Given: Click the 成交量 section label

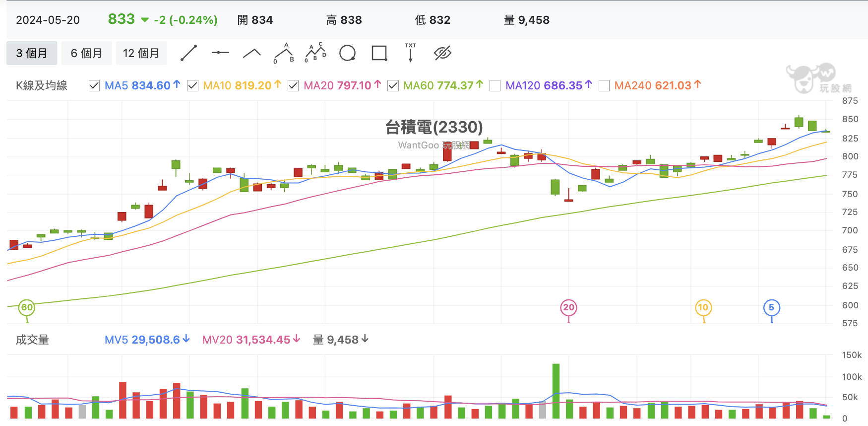Looking at the screenshot, I should click(32, 340).
